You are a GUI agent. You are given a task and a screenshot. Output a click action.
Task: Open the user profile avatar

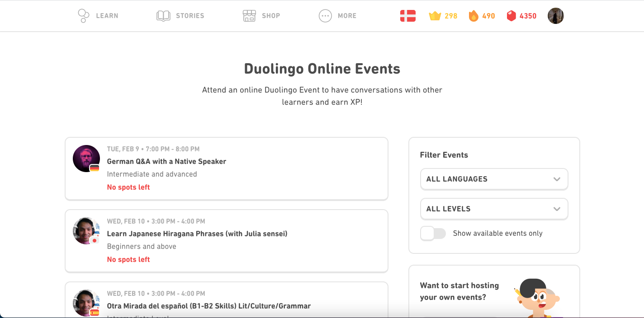click(x=556, y=16)
